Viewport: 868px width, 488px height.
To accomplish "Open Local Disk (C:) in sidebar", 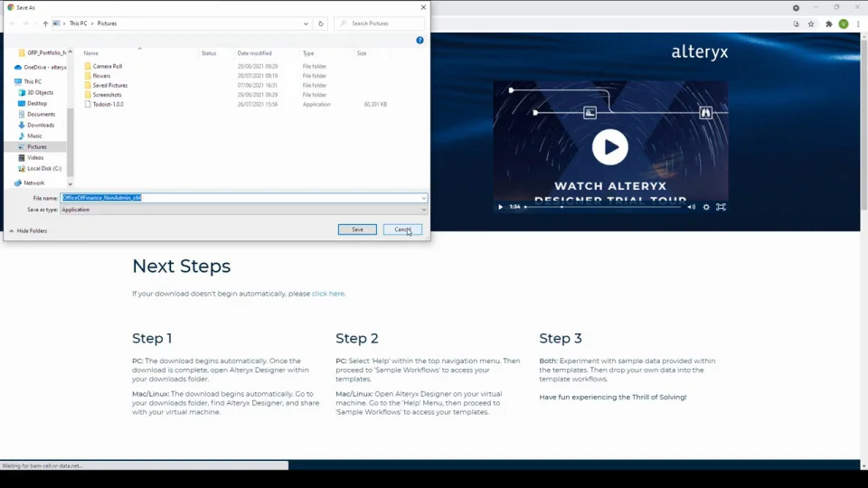I will (43, 168).
